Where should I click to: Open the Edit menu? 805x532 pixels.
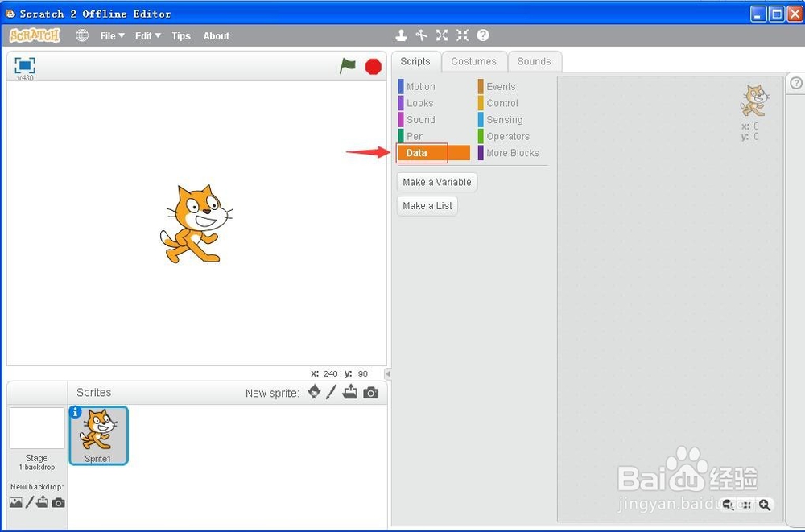click(148, 36)
